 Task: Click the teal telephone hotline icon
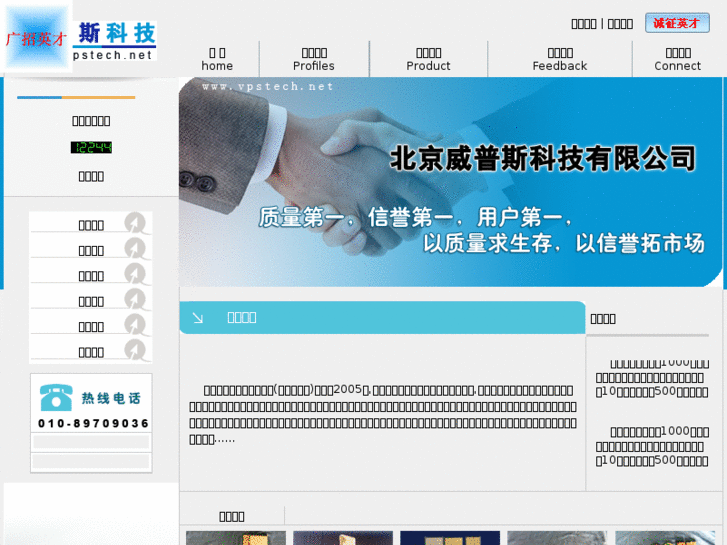coord(56,398)
